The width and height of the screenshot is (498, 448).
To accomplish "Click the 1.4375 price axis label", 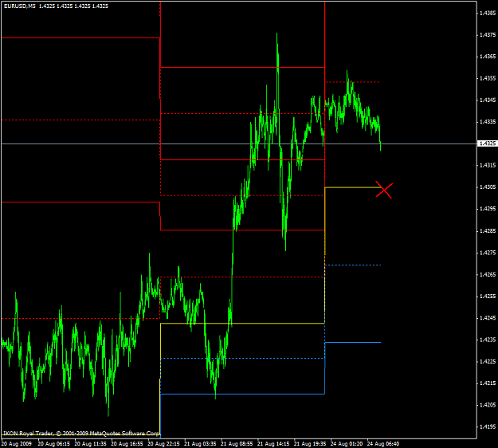I will coord(488,34).
